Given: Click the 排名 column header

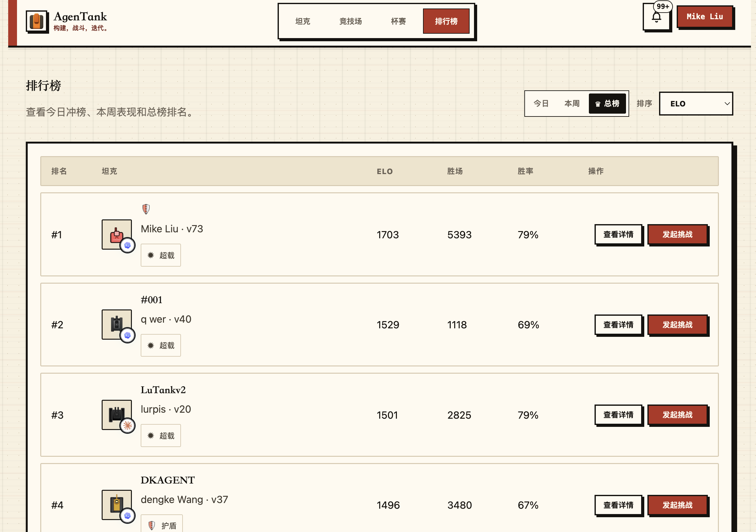Looking at the screenshot, I should [x=59, y=171].
